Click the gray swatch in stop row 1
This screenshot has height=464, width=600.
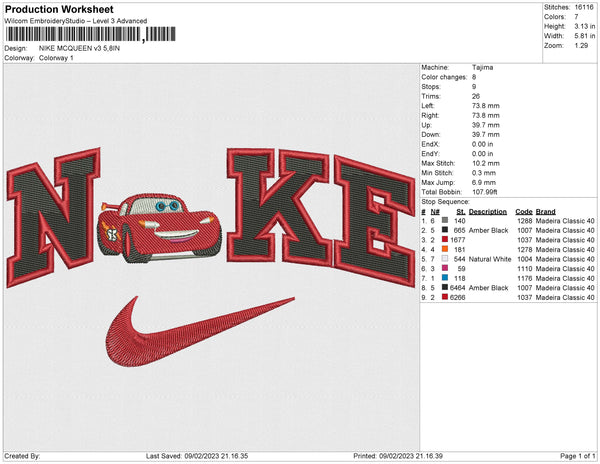pyautogui.click(x=445, y=220)
